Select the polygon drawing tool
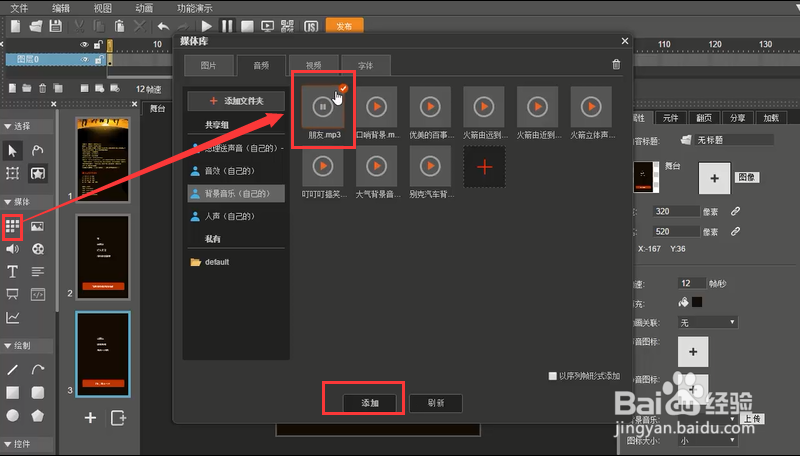 pos(38,416)
